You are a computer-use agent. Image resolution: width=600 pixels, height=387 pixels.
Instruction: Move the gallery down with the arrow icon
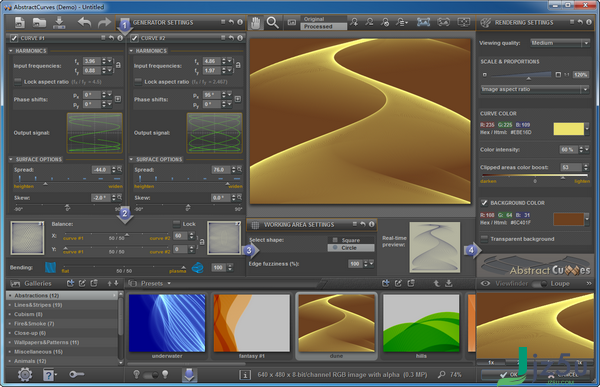click(x=116, y=283)
